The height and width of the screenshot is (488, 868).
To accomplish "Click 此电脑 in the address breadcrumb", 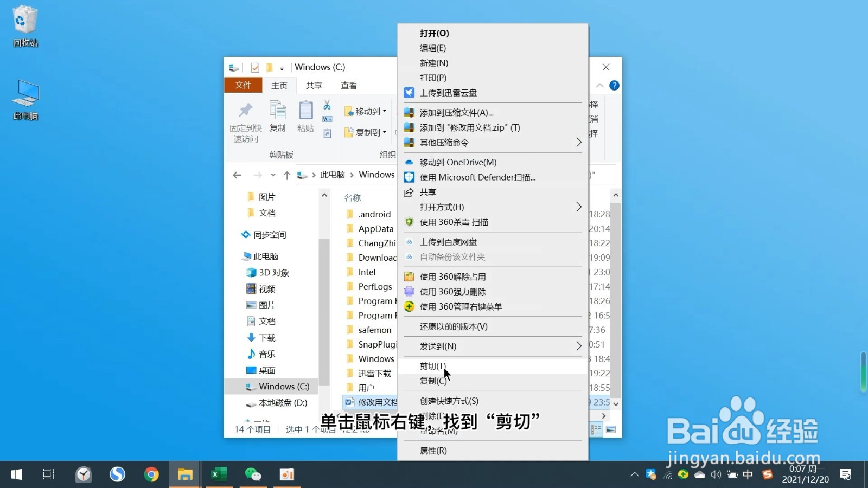I will tap(333, 175).
